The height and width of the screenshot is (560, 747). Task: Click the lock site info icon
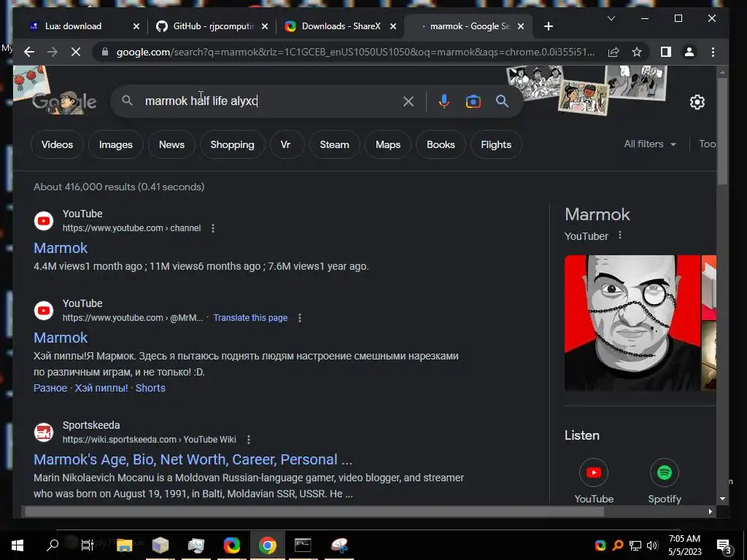click(x=105, y=52)
